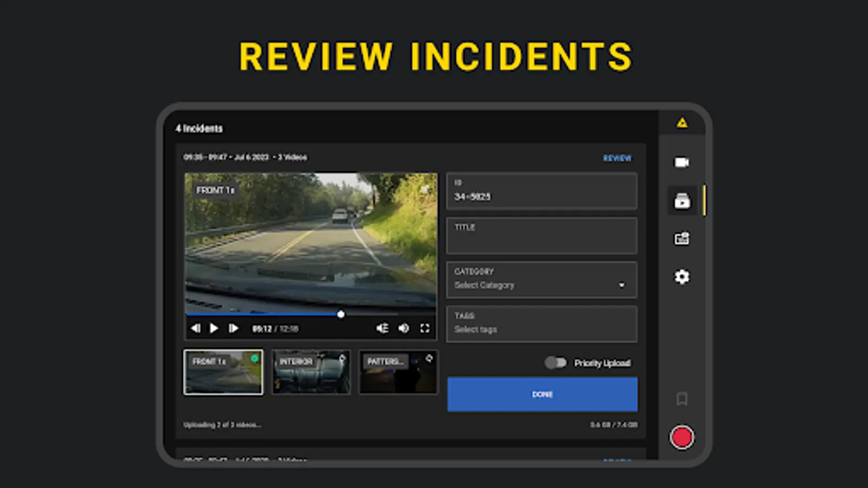Viewport: 868px width, 488px height.
Task: Open the incidents library icon in sidebar
Action: coord(682,201)
